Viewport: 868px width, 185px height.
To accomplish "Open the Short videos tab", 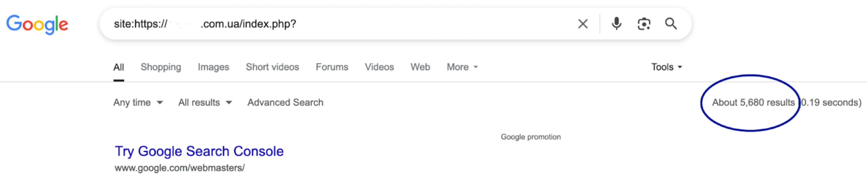I will click(272, 67).
